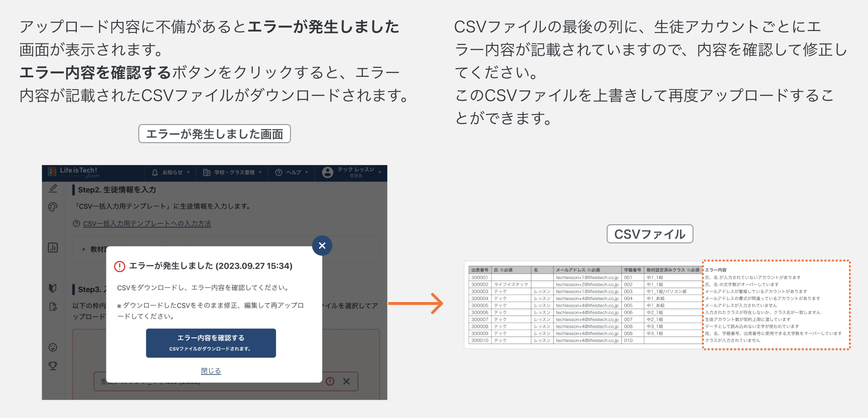The height and width of the screenshot is (418, 868).
Task: Expand the ヘルプ help dropdown
Action: (292, 173)
